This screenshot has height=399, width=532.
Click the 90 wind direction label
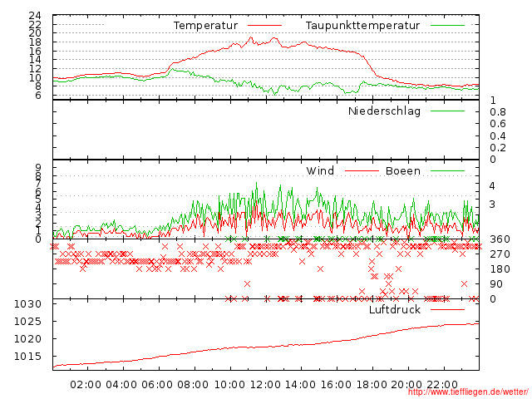pyautogui.click(x=496, y=284)
